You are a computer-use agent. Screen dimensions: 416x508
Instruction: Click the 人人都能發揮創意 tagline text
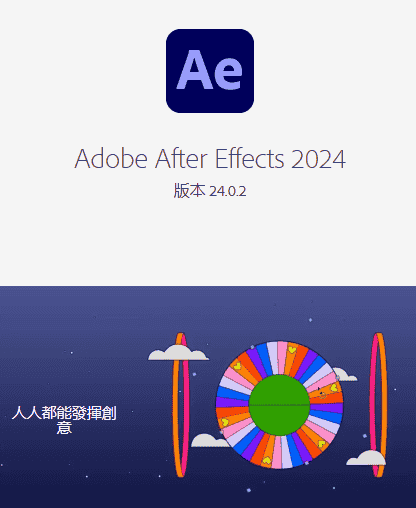click(64, 420)
